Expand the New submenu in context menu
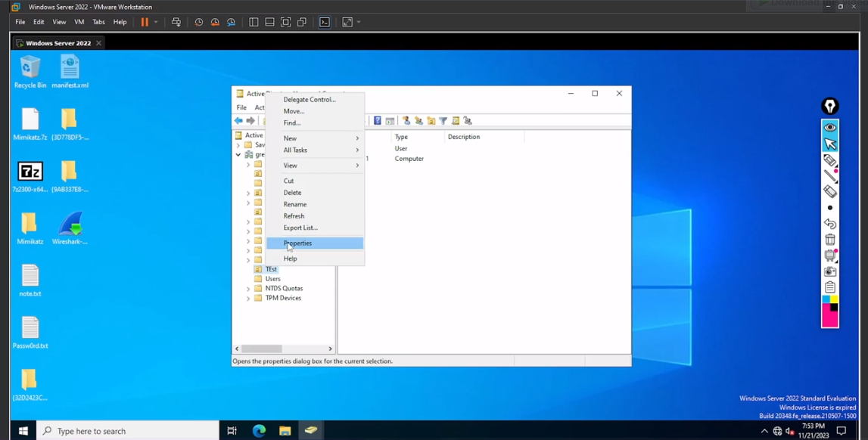 tap(314, 138)
